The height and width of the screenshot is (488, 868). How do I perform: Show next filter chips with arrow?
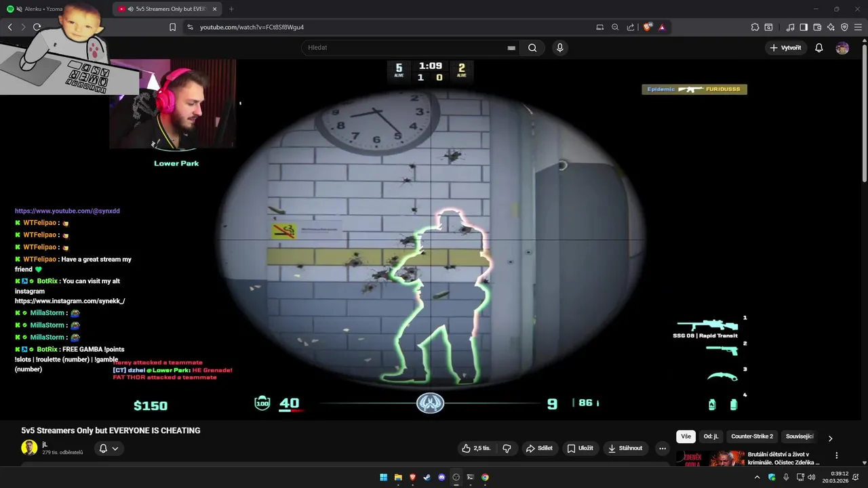coord(830,438)
